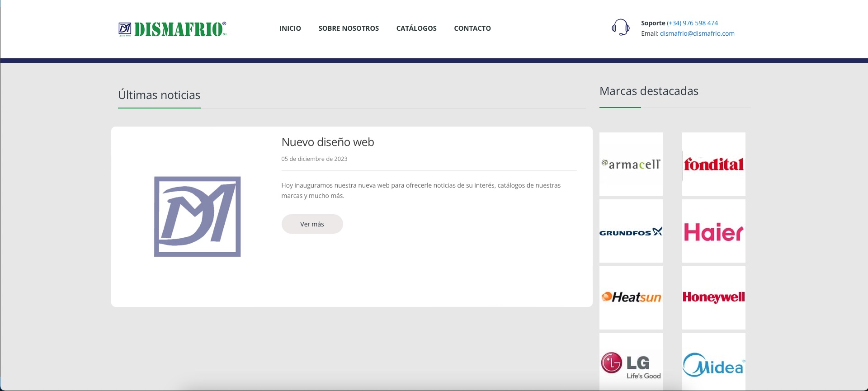Click the DM news article thumbnail image
This screenshot has width=868, height=391.
pyautogui.click(x=197, y=217)
